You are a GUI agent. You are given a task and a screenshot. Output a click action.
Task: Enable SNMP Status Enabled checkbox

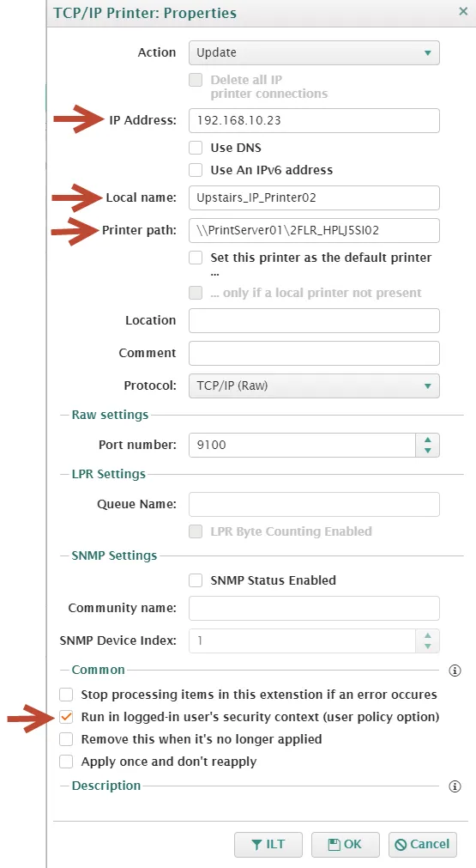pos(196,580)
